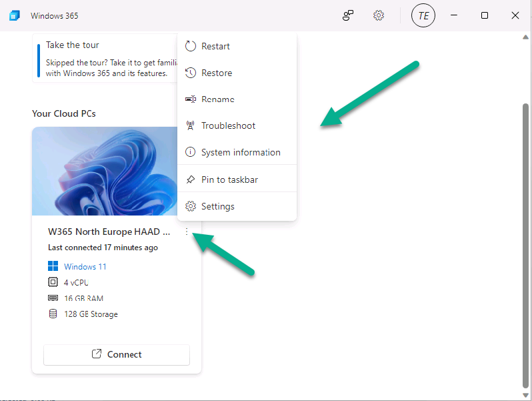Click the RAM memory icon
The height and width of the screenshot is (401, 532).
pos(53,298)
